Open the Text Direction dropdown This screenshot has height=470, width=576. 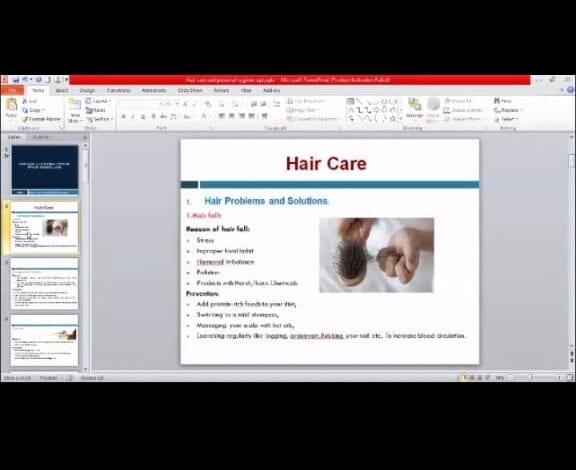(306, 101)
